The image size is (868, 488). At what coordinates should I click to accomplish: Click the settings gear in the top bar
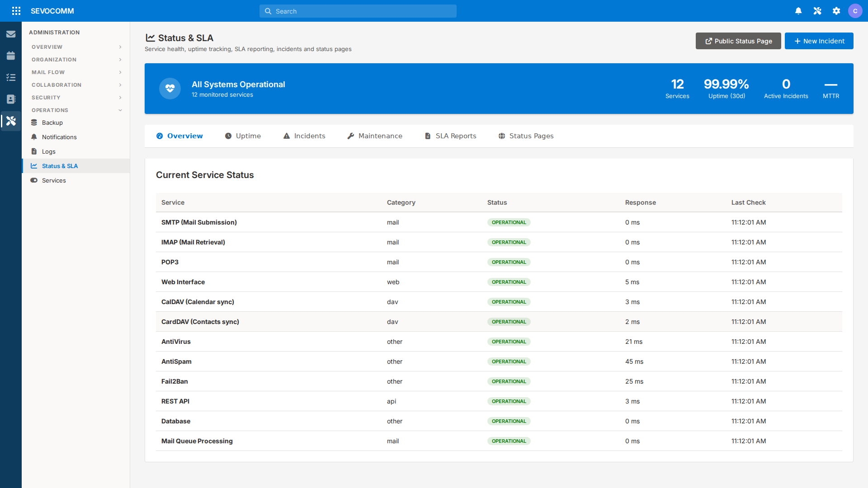tap(836, 11)
